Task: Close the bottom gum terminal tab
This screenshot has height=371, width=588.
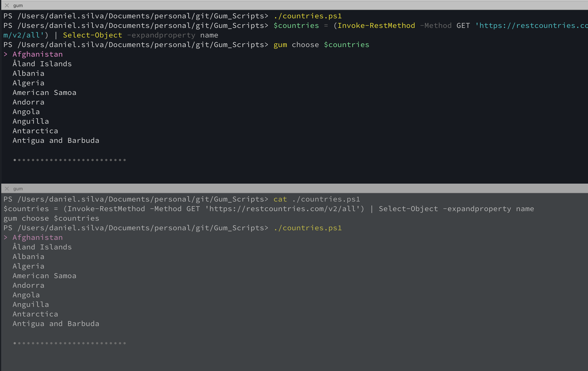Action: (7, 188)
